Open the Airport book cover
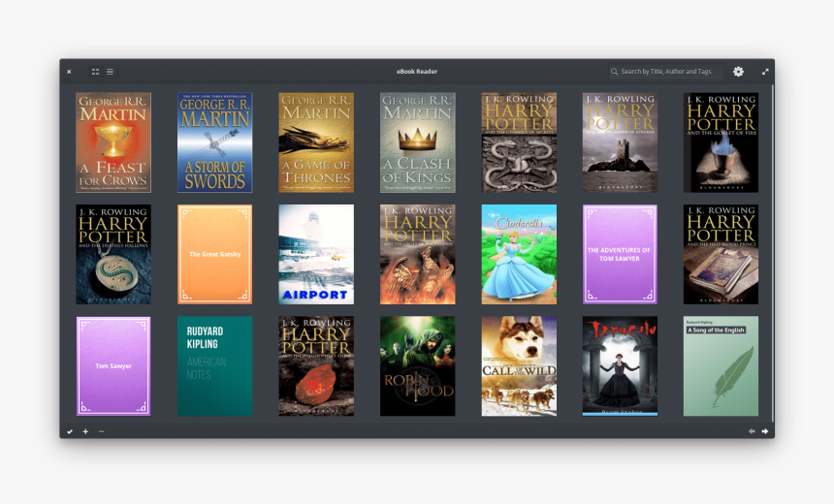This screenshot has height=504, width=834. pos(316,254)
